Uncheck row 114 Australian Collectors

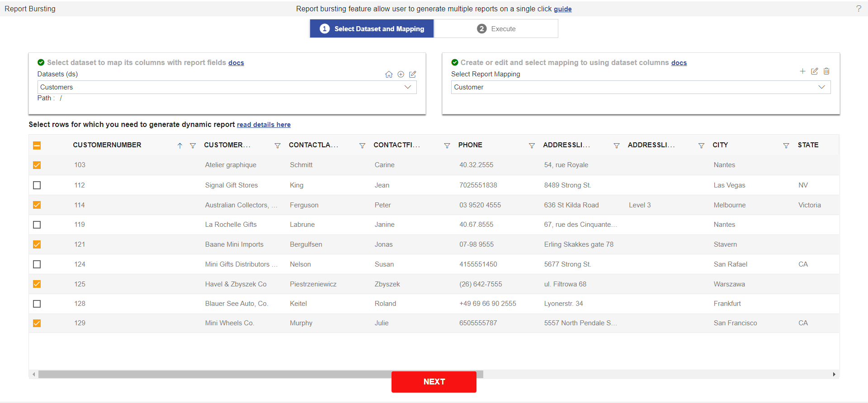pos(37,205)
